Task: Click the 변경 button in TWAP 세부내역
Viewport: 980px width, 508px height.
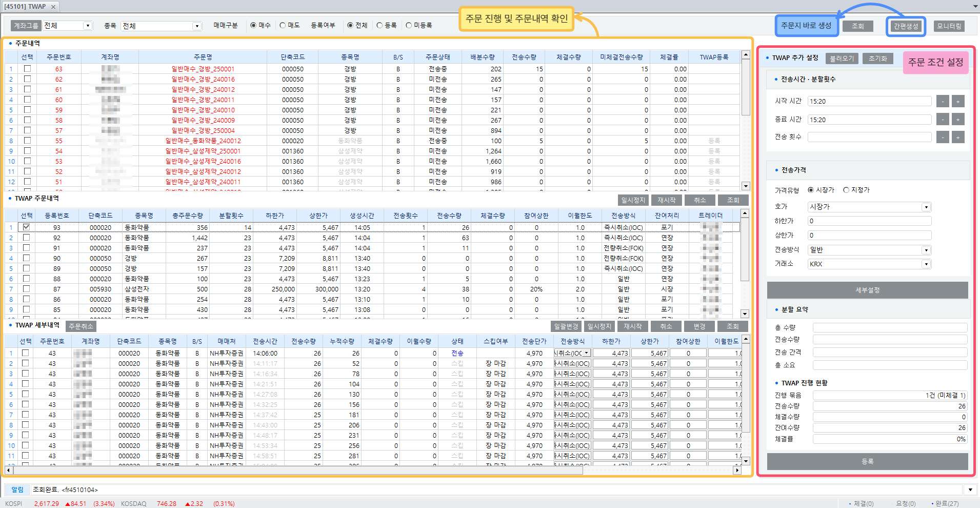Action: tap(699, 326)
